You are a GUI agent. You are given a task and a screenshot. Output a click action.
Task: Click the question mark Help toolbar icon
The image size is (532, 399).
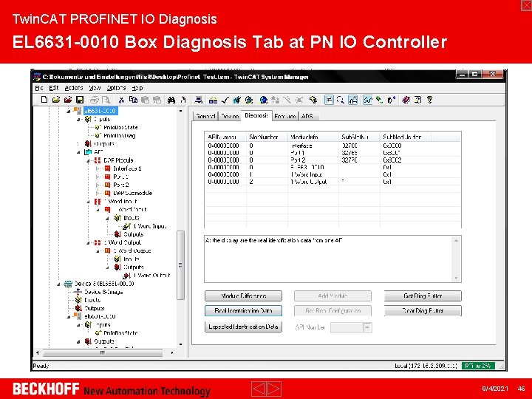(x=429, y=100)
